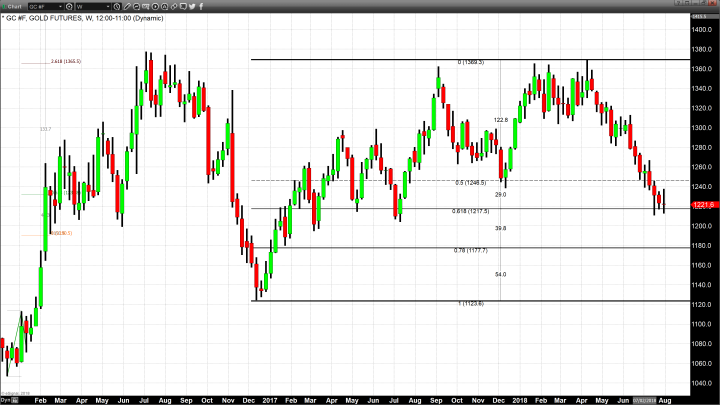The image size is (720, 405).
Task: Click the 1300.0 price axis label
Action: point(702,128)
